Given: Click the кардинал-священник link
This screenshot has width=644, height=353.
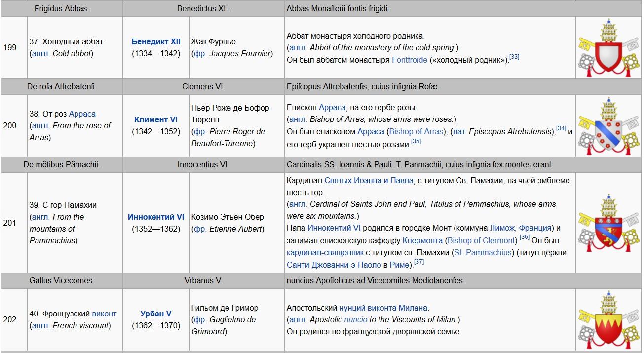Looking at the screenshot, I should click(x=325, y=252).
